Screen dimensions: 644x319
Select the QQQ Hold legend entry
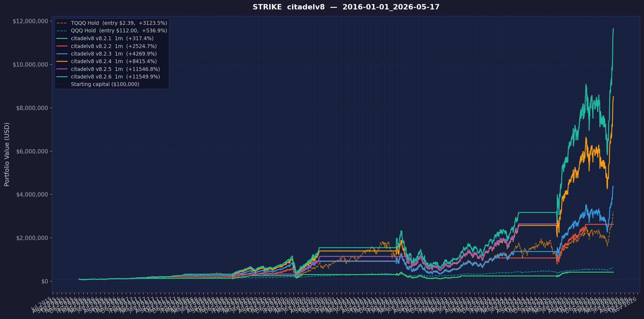112,31
